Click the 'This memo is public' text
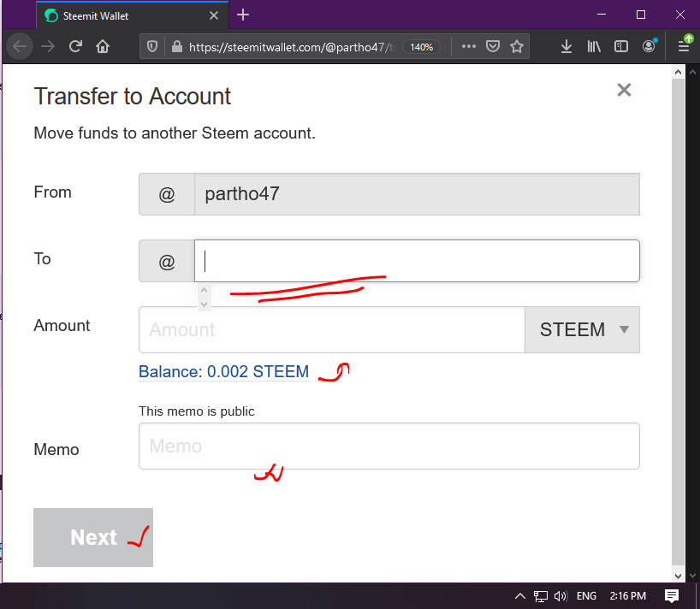Screen dimensions: 700x609 point(197,411)
